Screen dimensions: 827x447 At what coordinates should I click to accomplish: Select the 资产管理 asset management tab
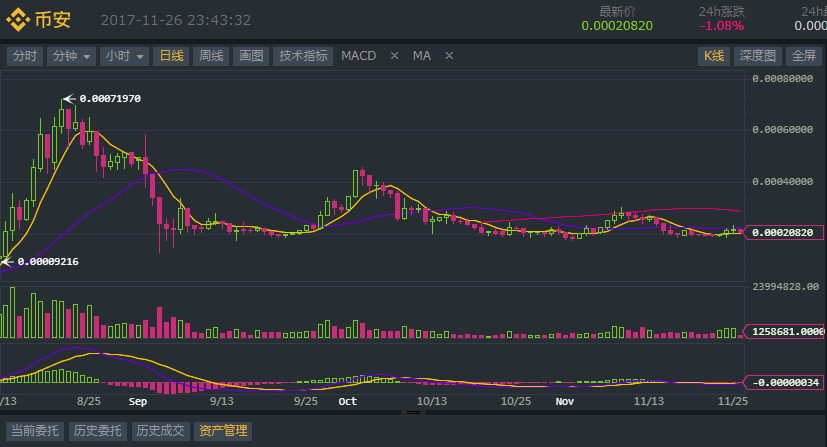point(223,431)
